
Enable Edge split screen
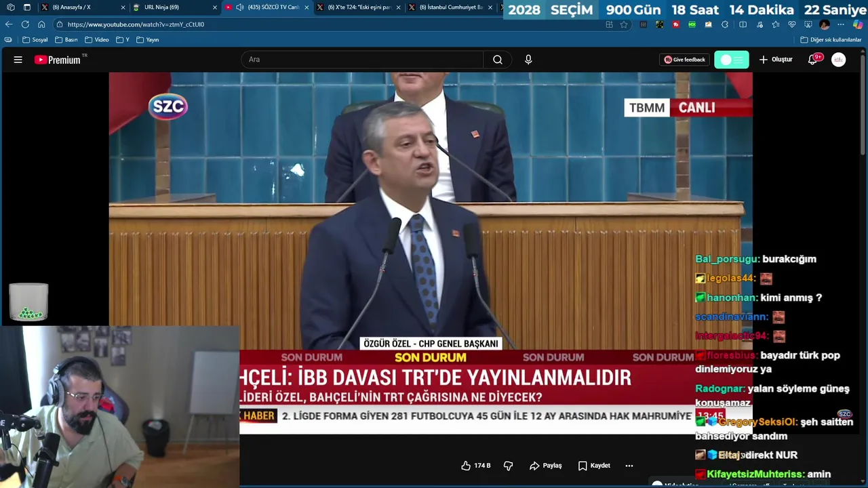point(743,24)
